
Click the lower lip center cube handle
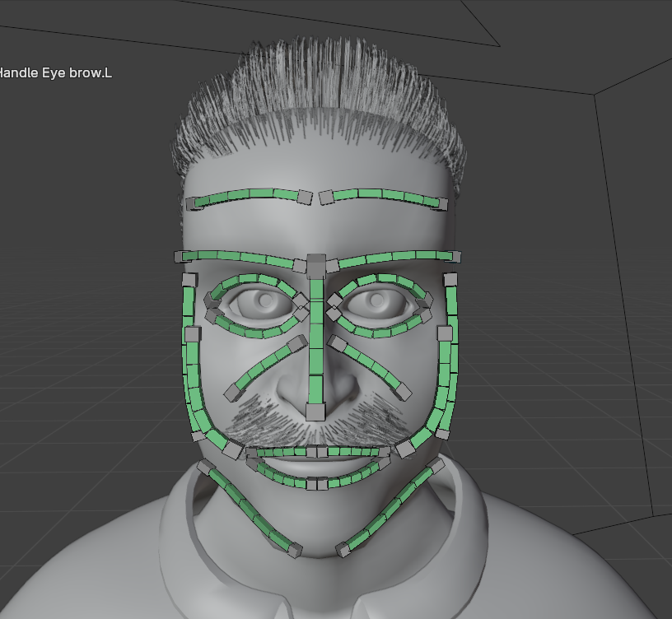[x=317, y=484]
